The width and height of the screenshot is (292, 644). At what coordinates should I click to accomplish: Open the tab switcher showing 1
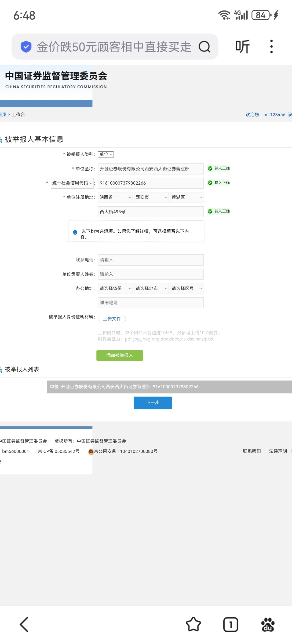point(231,624)
